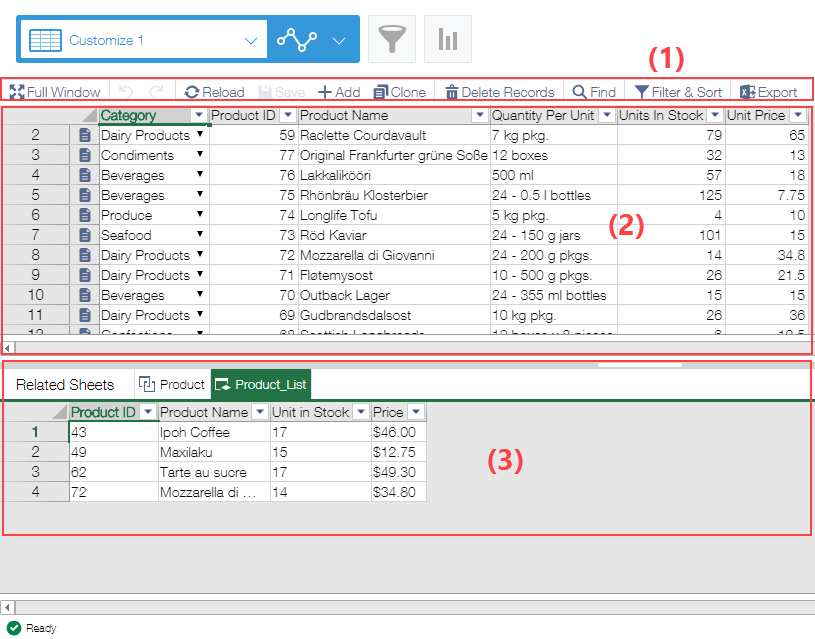Viewport: 815px width, 639px height.
Task: Select row header 7 in top grid
Action: (x=35, y=235)
